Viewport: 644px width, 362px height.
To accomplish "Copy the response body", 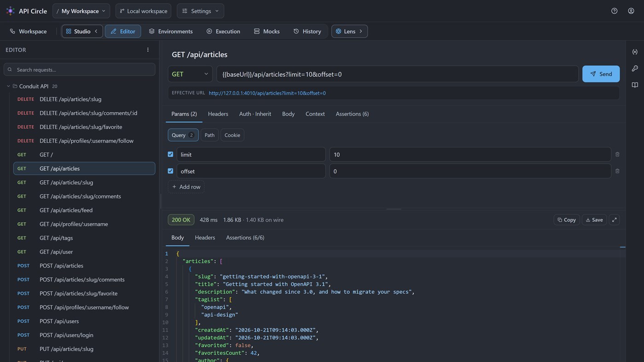I will [566, 220].
